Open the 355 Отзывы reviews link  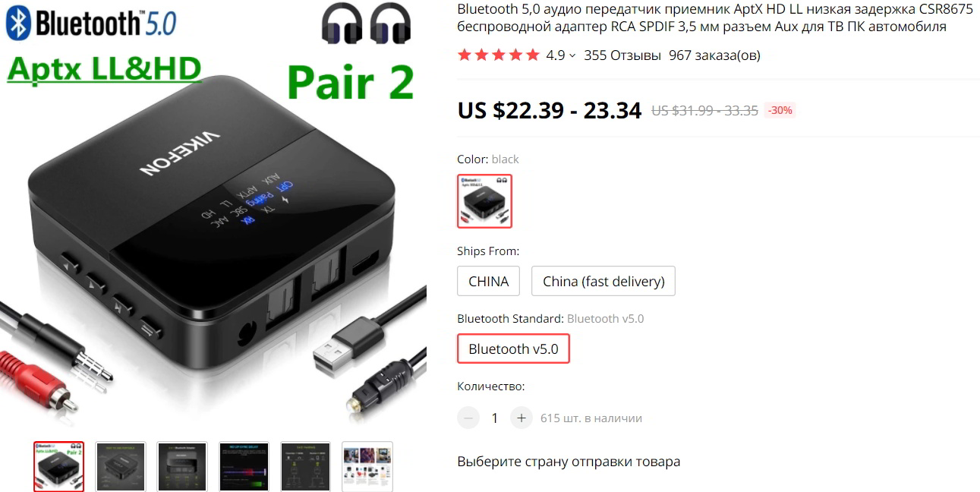click(622, 55)
